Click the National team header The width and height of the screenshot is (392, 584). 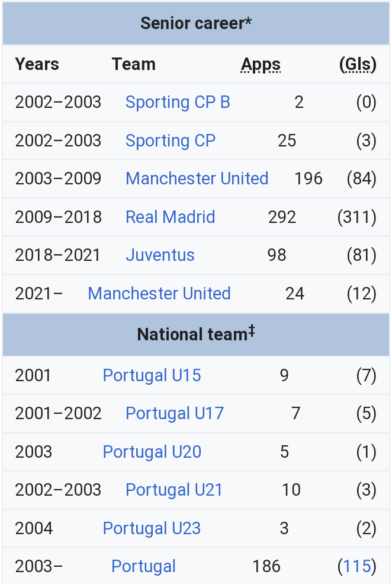196,334
